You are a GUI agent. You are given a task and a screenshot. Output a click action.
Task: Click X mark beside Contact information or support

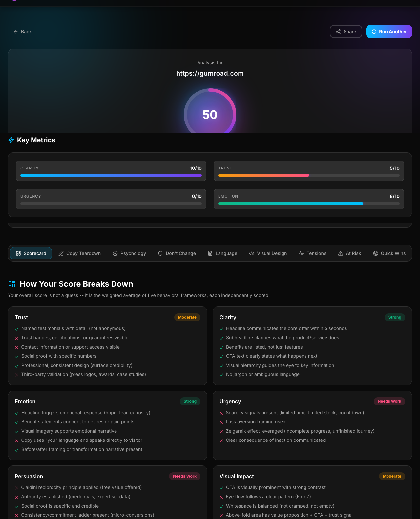pos(17,348)
